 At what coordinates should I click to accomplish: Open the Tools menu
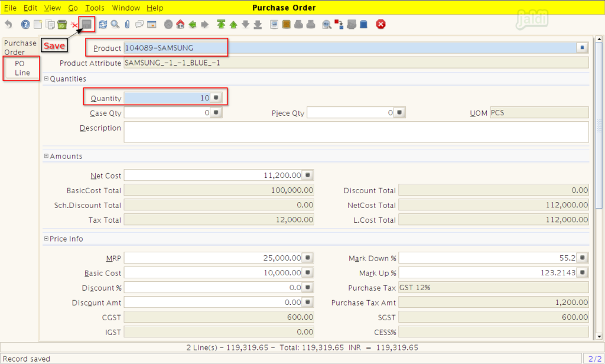click(95, 8)
